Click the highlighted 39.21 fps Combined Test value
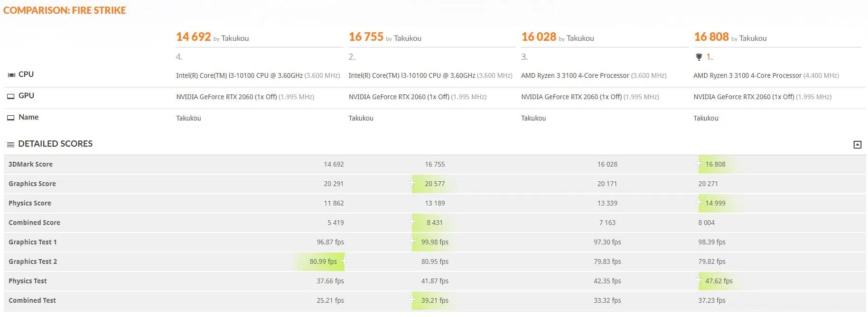The width and height of the screenshot is (868, 317). (x=435, y=300)
